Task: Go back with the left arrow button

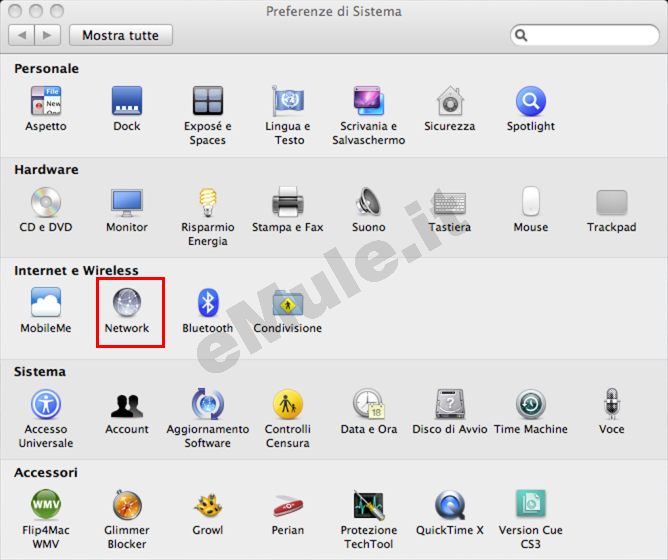Action: [21, 35]
